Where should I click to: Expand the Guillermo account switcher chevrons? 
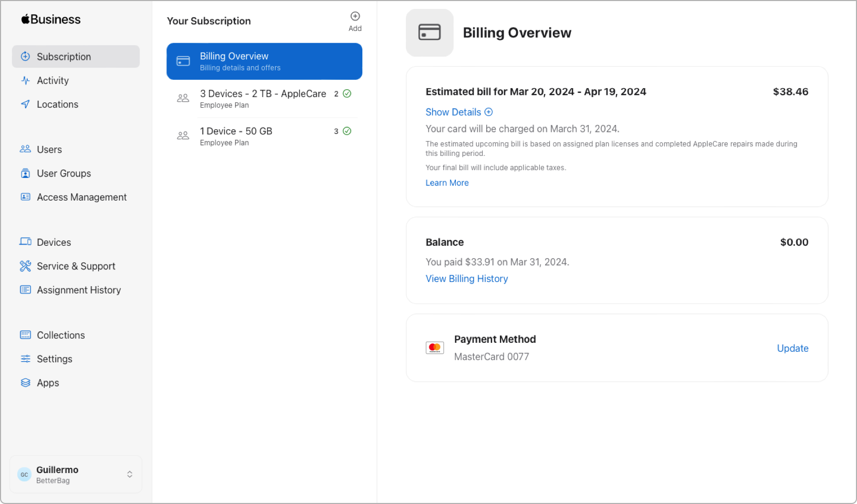tap(130, 475)
